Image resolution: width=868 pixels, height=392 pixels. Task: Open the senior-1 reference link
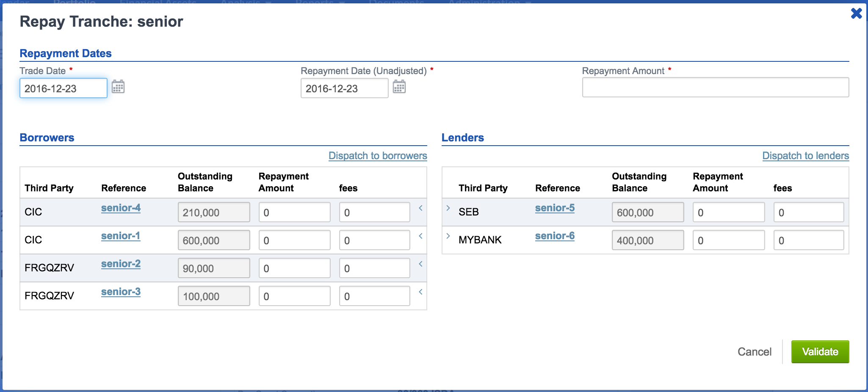pyautogui.click(x=121, y=236)
